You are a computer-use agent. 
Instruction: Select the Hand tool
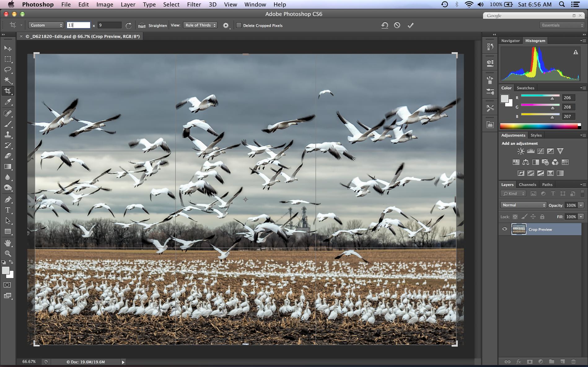[x=8, y=243]
